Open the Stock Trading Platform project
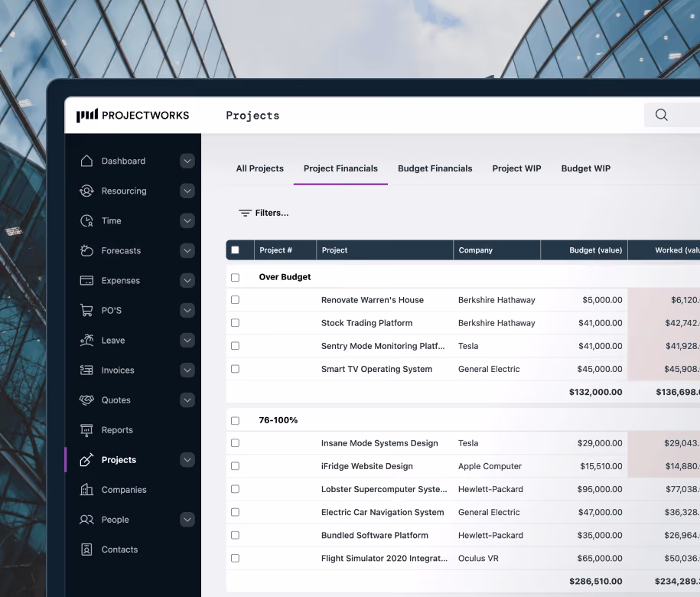 point(367,323)
